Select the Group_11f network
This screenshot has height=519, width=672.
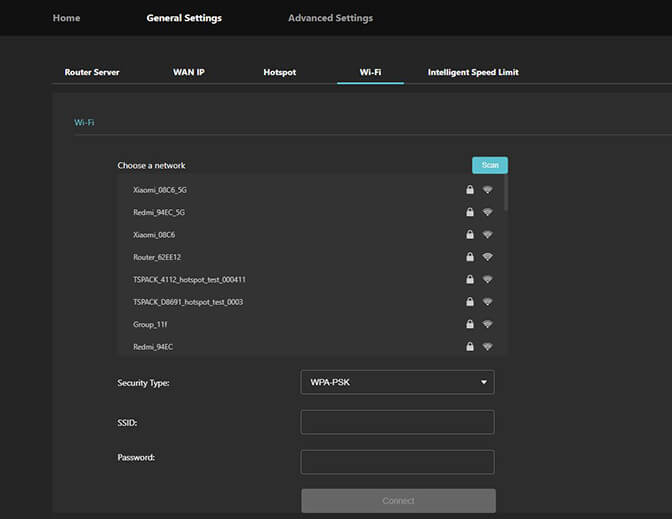[150, 324]
